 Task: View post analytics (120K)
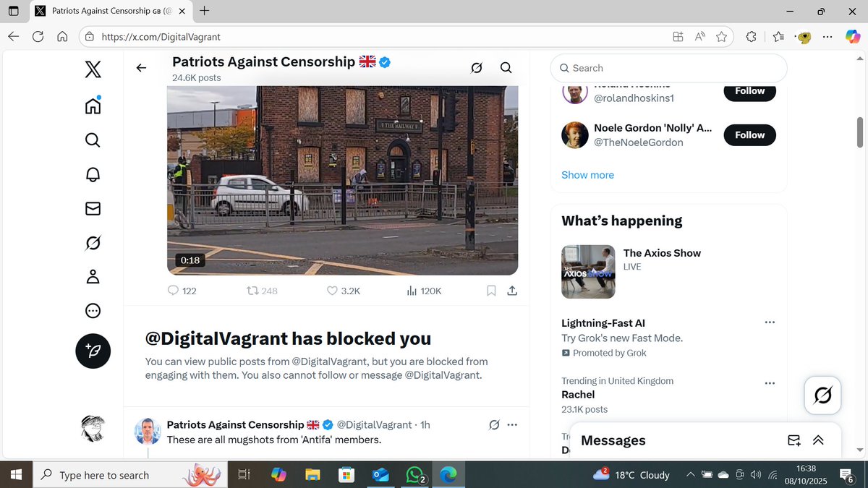click(x=424, y=291)
